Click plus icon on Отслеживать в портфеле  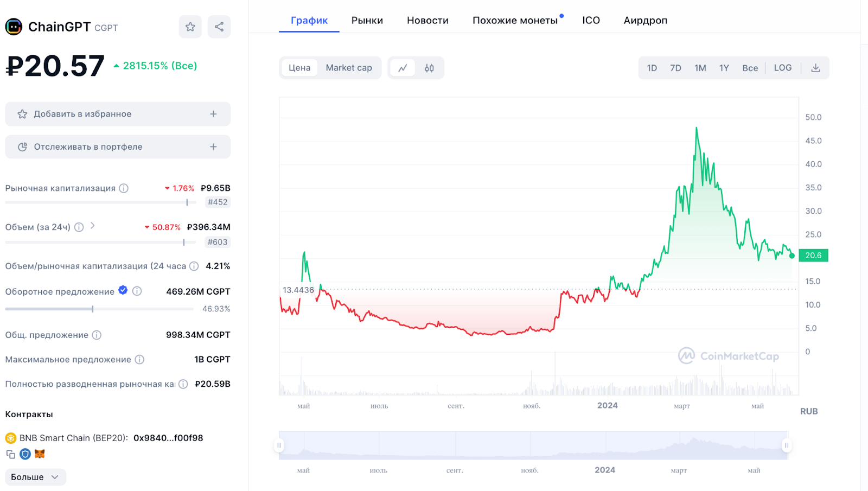[213, 147]
